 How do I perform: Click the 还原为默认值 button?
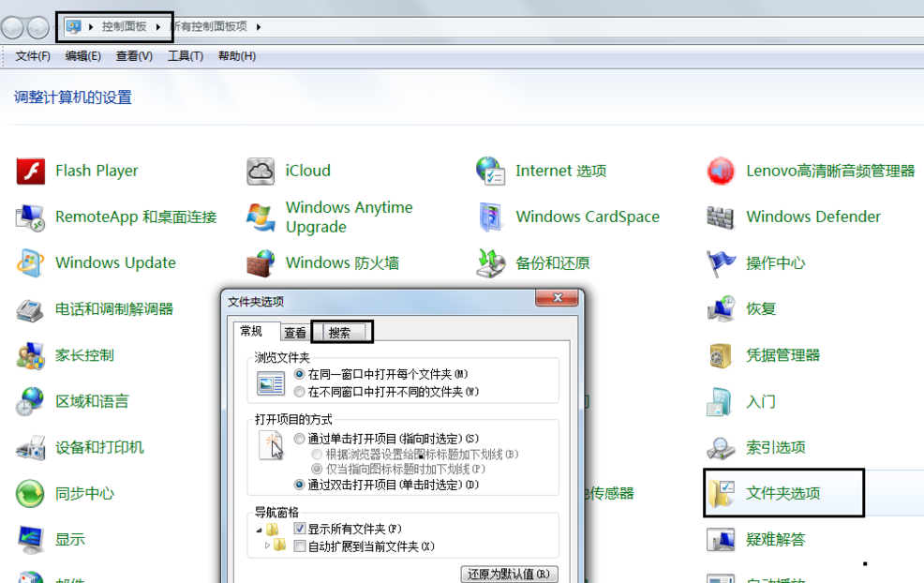pyautogui.click(x=507, y=573)
